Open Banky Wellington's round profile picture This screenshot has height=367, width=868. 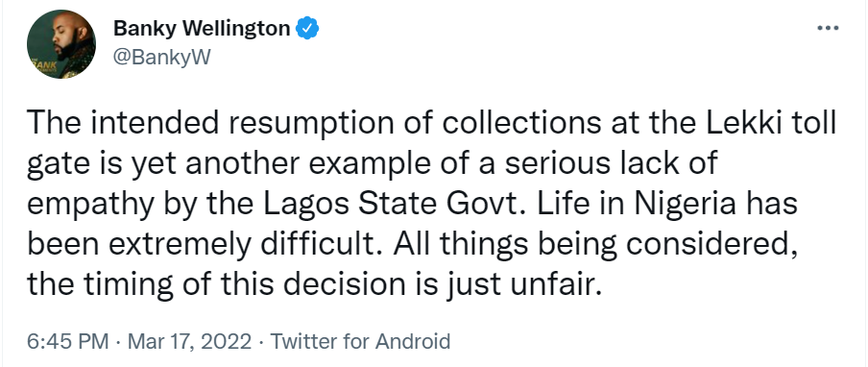(60, 44)
